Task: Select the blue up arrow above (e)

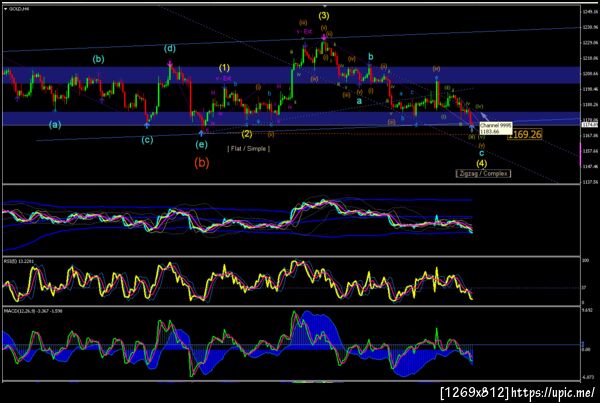Action: click(201, 133)
